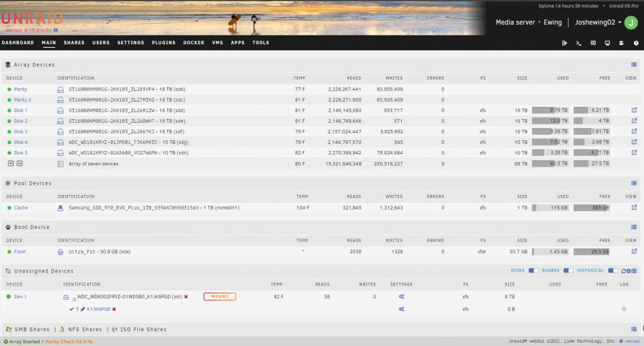Screen dimensions: 644x346
Task: Toggle the Array Devices list view icon
Action: click(x=634, y=65)
